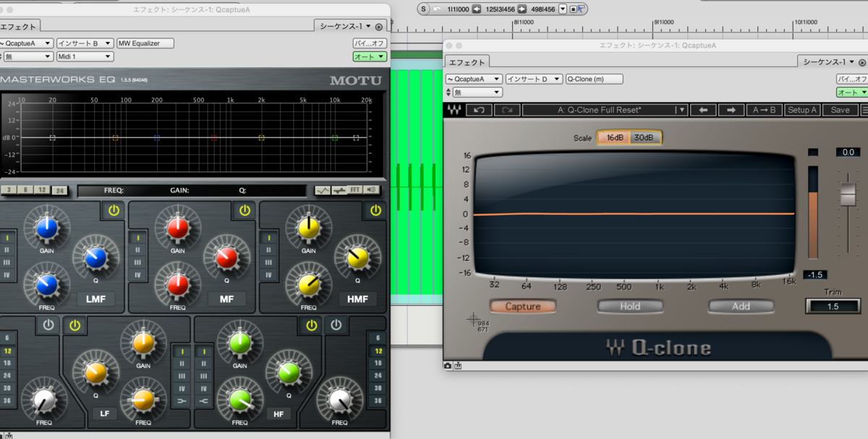Open Q-Clone preset list dropdown arrow
Image resolution: width=868 pixels, height=439 pixels.
point(681,110)
